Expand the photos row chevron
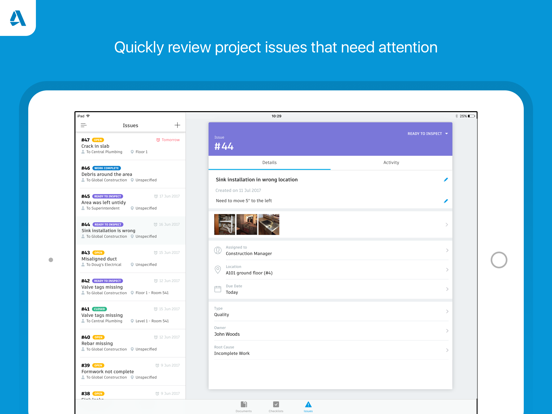The width and height of the screenshot is (552, 414). 447,225
